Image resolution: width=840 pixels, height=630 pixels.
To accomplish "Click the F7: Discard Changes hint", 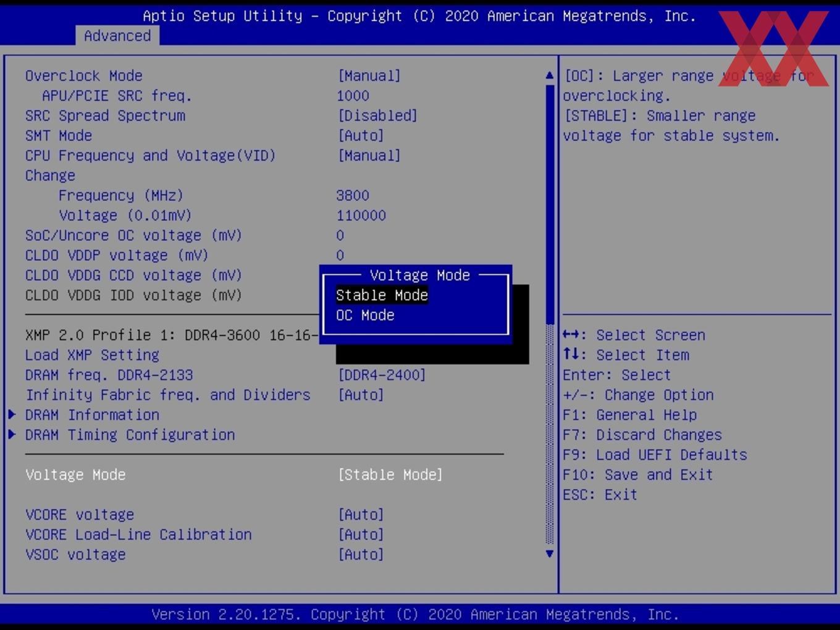I will 642,435.
